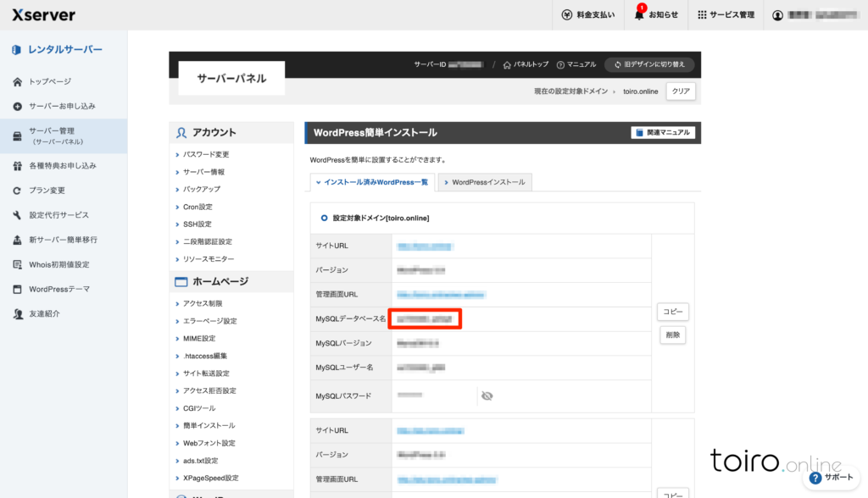Open サービス管理 grid menu

(702, 14)
